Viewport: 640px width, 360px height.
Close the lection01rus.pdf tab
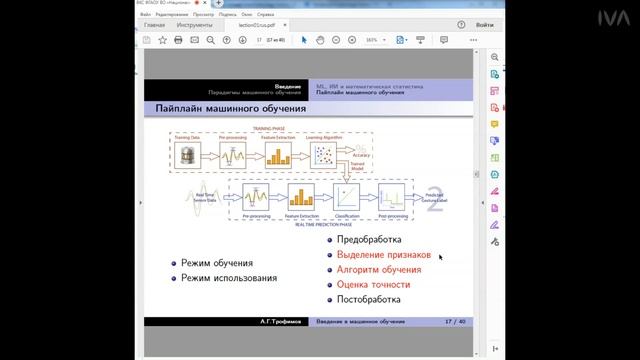point(285,25)
